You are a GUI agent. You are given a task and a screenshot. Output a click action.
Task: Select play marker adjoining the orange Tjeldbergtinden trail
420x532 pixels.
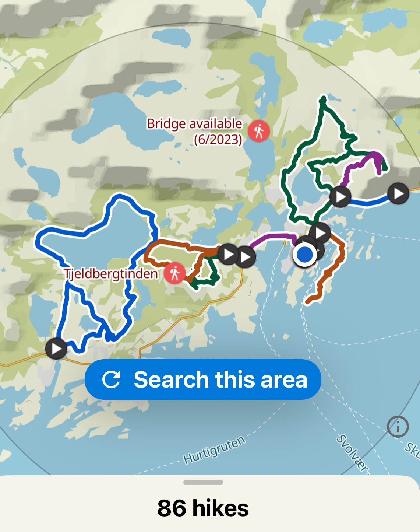[228, 254]
